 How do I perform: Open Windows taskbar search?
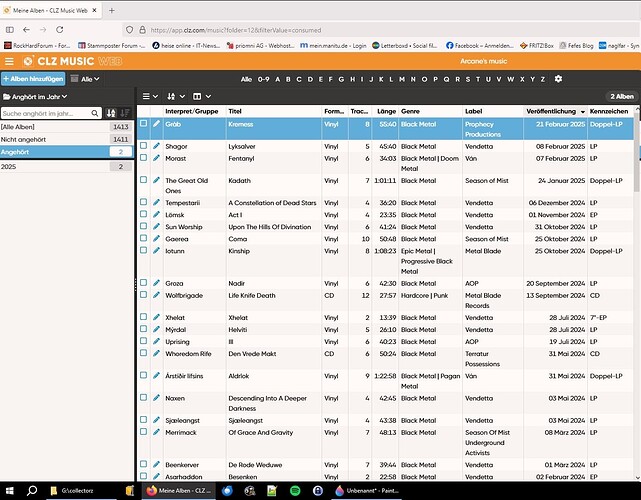pyautogui.click(x=32, y=491)
